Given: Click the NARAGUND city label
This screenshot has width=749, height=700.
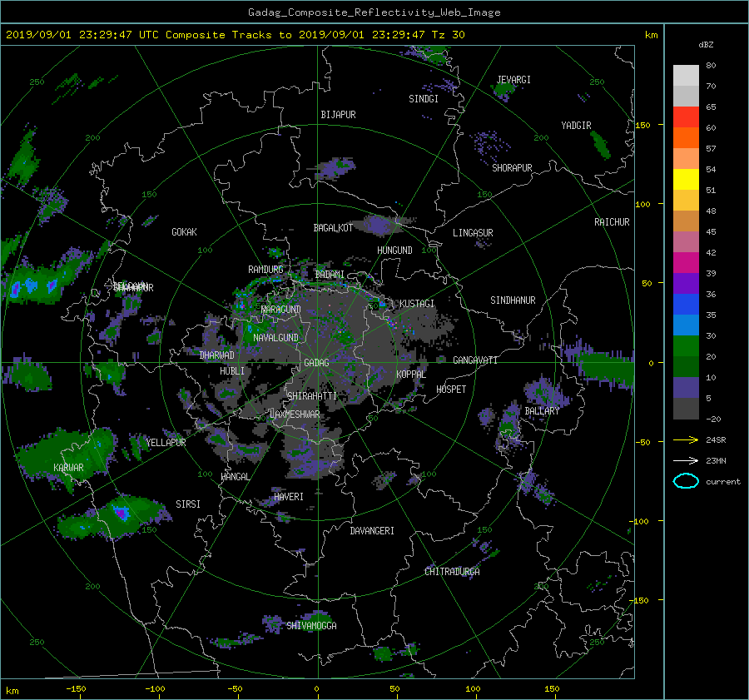Looking at the screenshot, I should pos(281,310).
